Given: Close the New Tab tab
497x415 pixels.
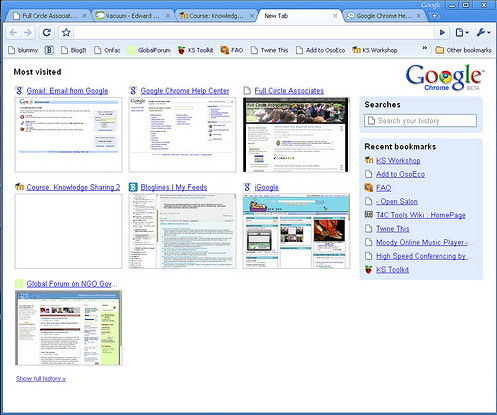Looking at the screenshot, I should [335, 16].
